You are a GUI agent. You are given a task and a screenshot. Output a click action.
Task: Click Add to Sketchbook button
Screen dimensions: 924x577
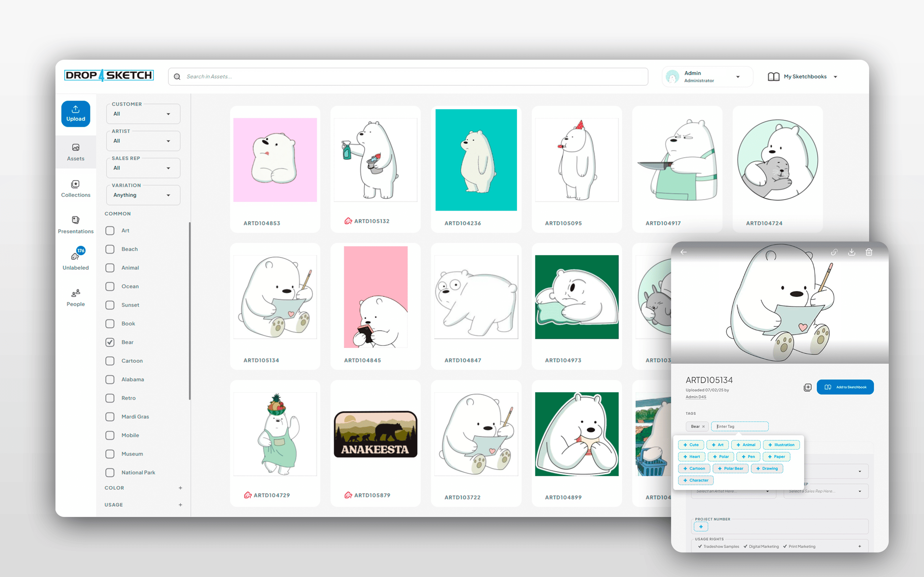pyautogui.click(x=845, y=387)
